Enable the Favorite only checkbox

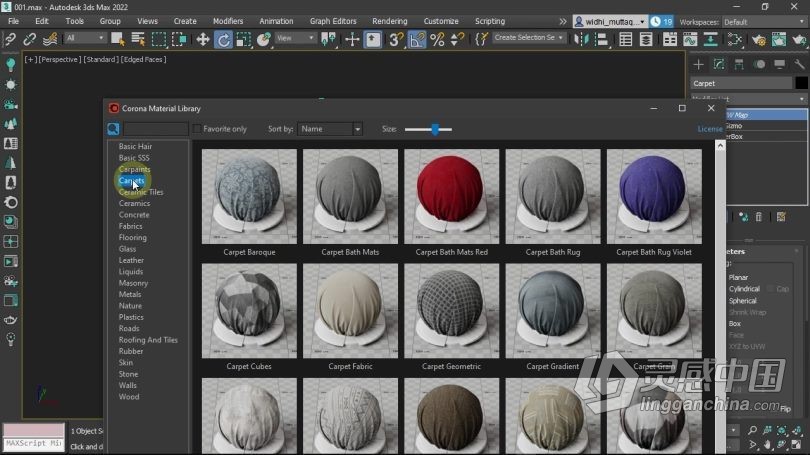tap(197, 129)
